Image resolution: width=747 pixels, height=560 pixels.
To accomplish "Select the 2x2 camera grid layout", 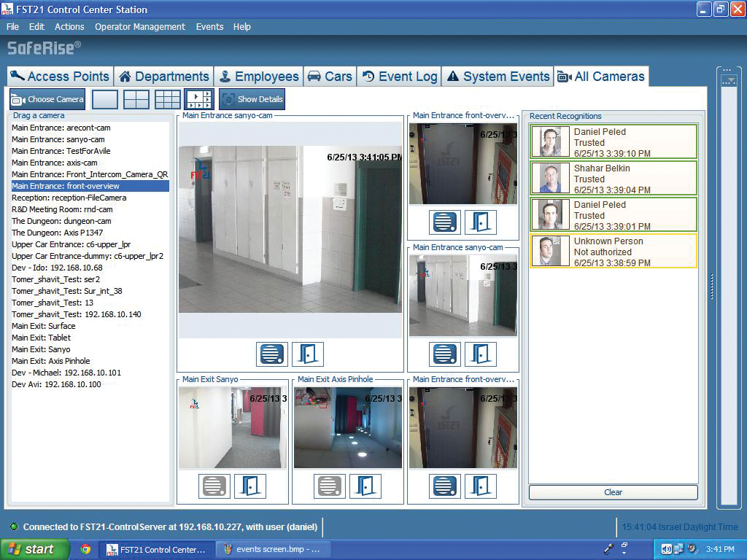I will pyautogui.click(x=136, y=98).
